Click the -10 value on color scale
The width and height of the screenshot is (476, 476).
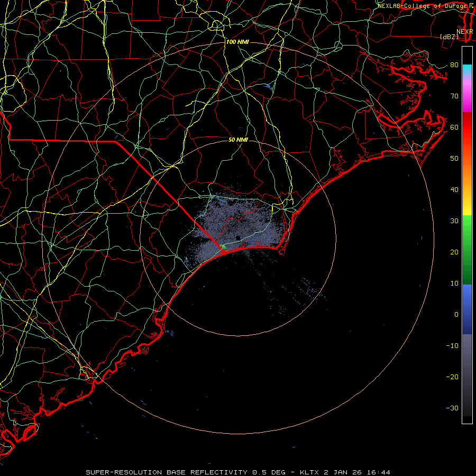coord(452,346)
